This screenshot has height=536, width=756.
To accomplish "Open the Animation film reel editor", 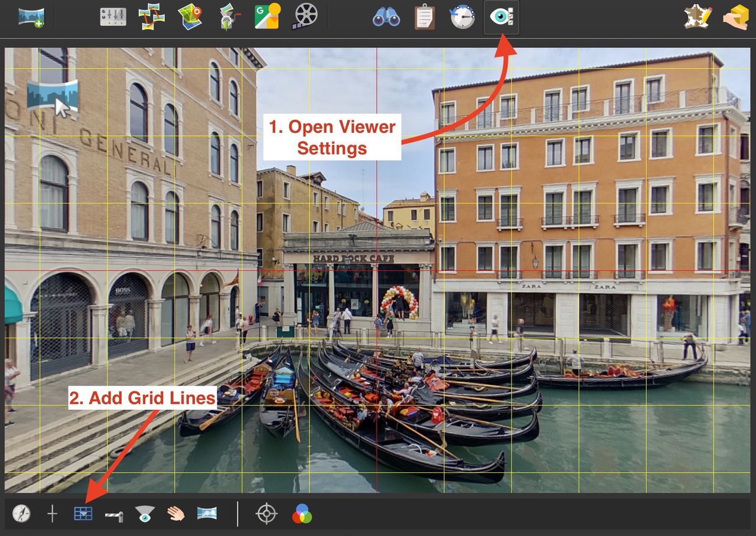I will click(x=305, y=17).
